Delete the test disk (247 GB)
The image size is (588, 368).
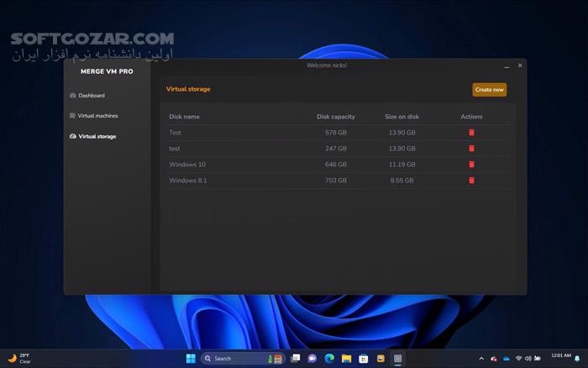tap(471, 149)
